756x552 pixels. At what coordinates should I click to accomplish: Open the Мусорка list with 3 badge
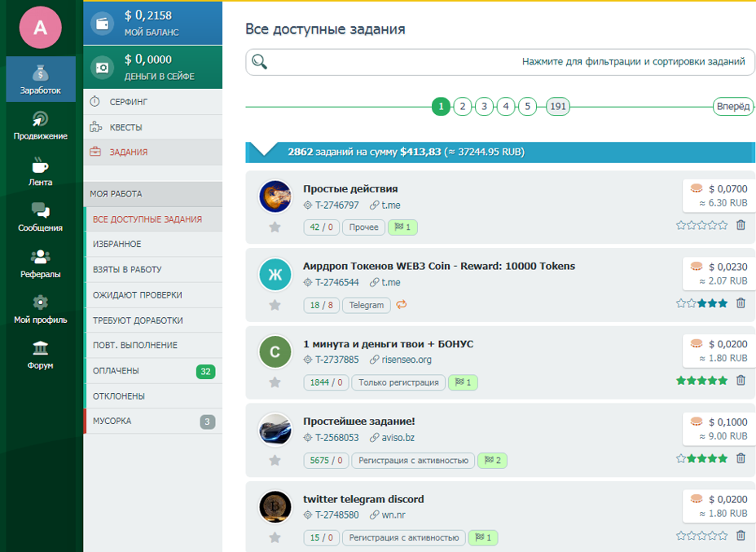point(154,421)
